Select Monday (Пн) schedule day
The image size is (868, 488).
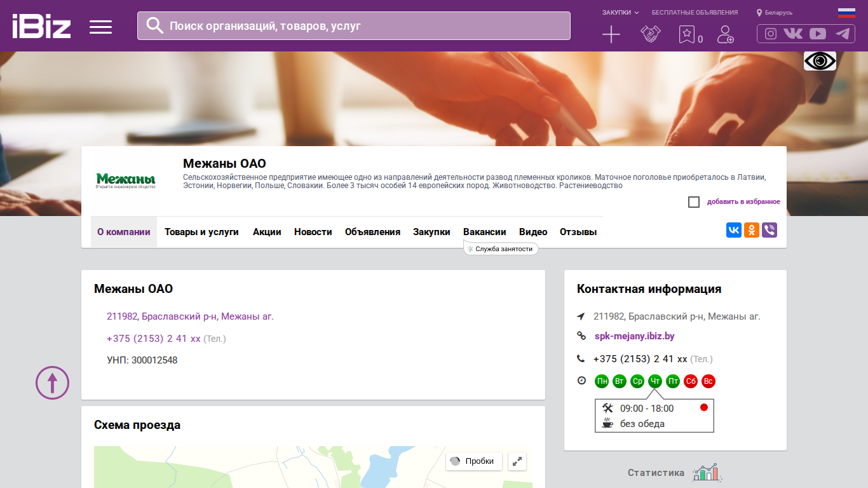click(x=602, y=381)
